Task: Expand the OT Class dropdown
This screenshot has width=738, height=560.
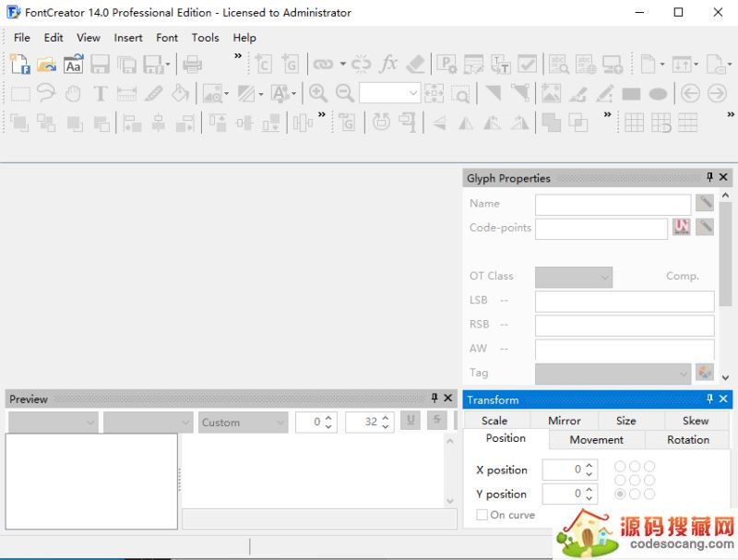Action: coord(574,277)
